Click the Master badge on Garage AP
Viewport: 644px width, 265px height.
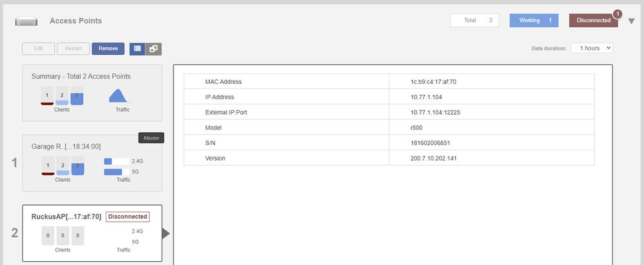click(x=151, y=137)
